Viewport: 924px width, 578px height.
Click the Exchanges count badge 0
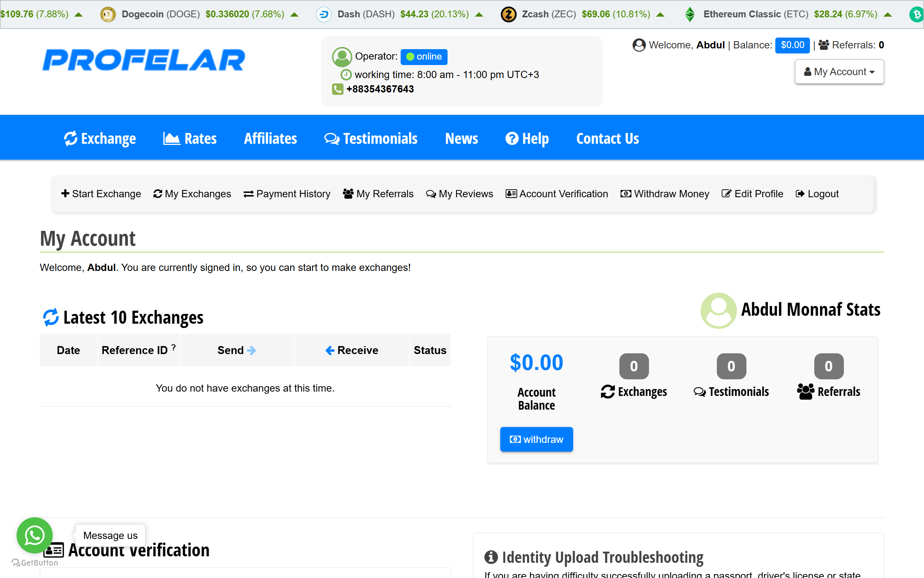coord(634,366)
